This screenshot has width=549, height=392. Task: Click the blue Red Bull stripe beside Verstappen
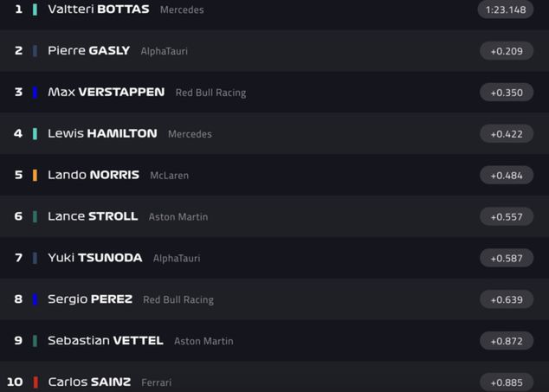[35, 93]
